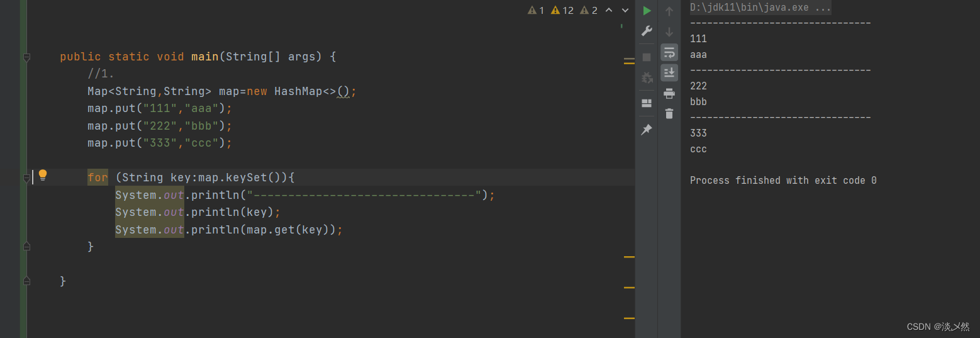Click the java.exe command line in console
Viewport: 980px width, 338px height.
760,8
